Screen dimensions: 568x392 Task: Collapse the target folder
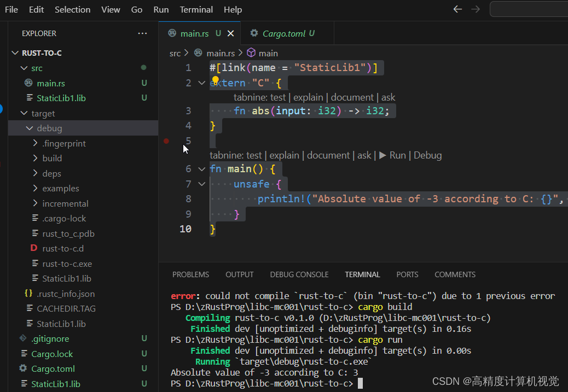pyautogui.click(x=24, y=113)
